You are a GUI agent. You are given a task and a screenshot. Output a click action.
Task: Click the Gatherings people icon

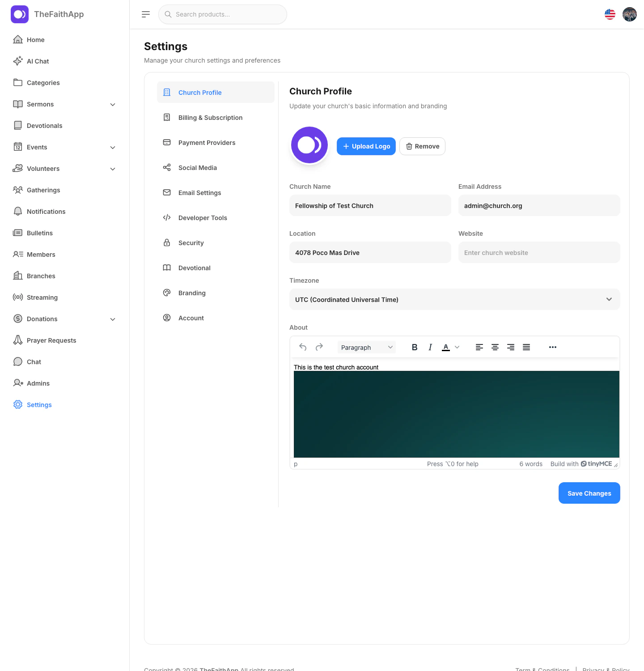coord(18,190)
